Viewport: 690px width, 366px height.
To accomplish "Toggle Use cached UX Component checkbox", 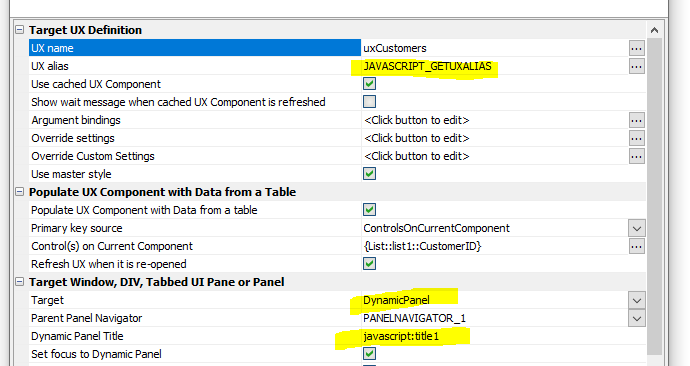I will tap(369, 84).
